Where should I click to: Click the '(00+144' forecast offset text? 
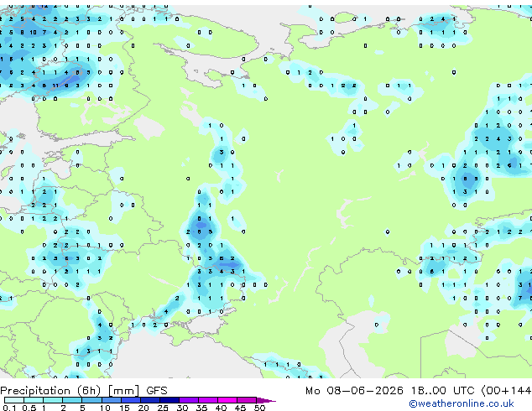506,391
